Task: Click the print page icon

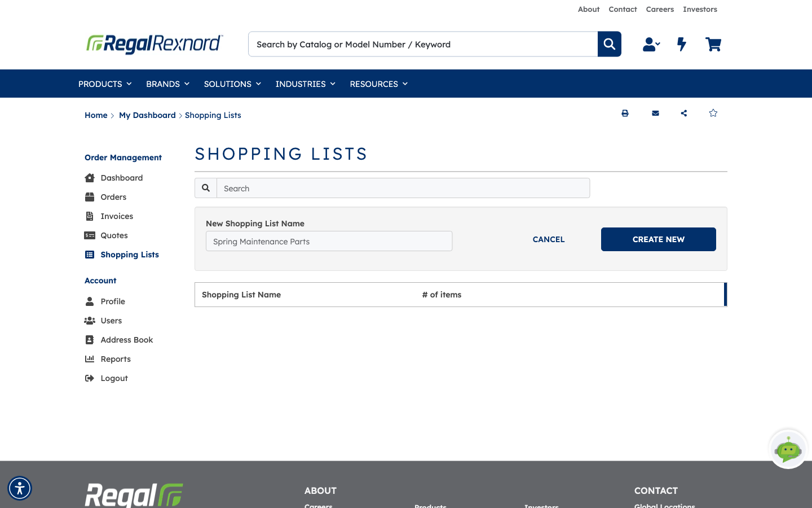Action: (x=625, y=113)
